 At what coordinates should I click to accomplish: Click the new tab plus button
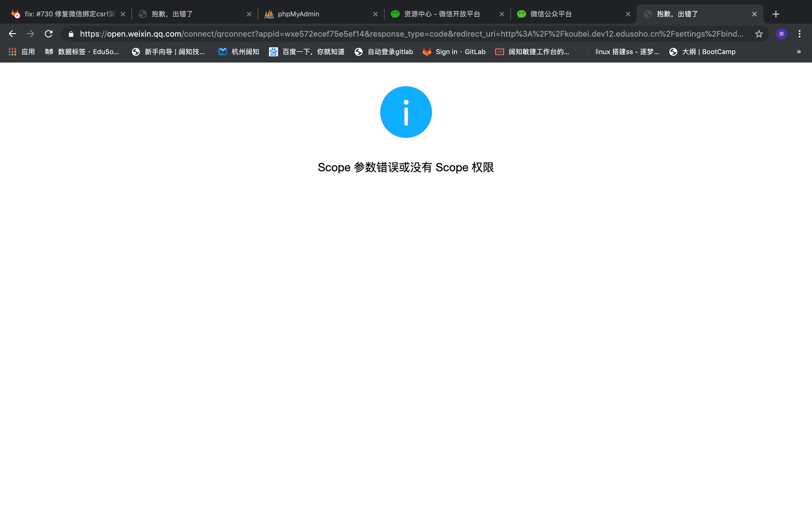coord(776,14)
